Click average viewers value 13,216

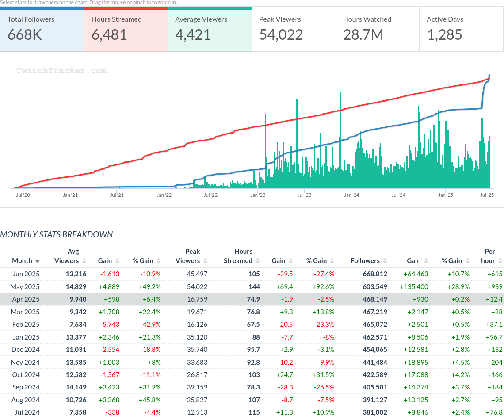point(76,274)
